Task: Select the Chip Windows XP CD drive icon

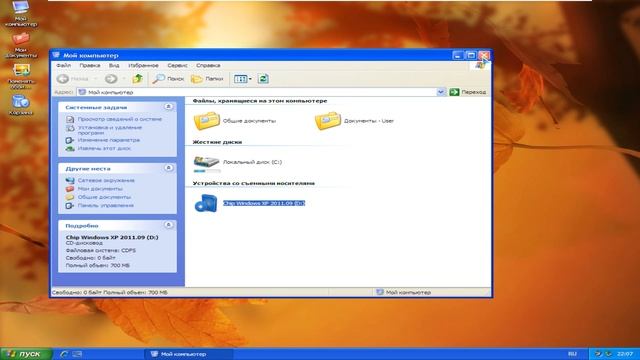Action: click(x=206, y=203)
